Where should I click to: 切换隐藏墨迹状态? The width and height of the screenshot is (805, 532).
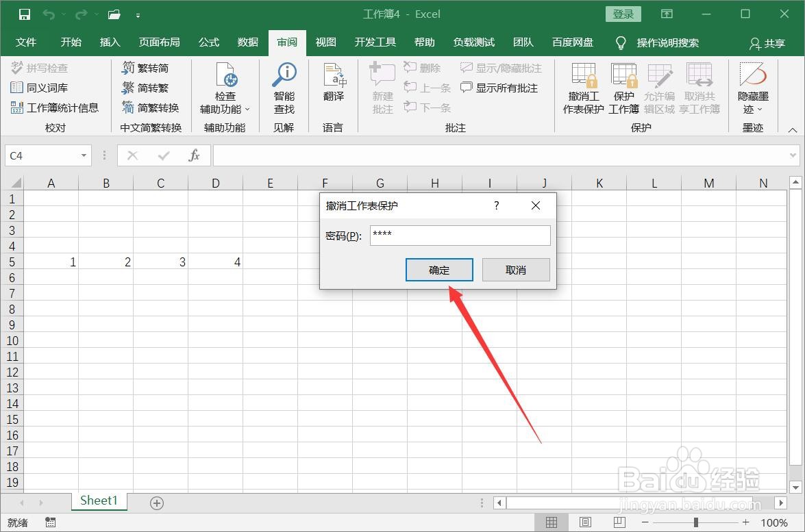click(752, 87)
